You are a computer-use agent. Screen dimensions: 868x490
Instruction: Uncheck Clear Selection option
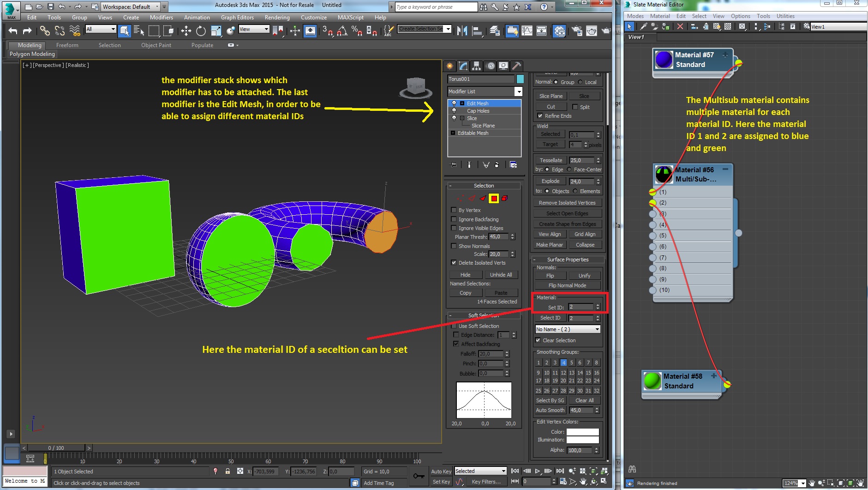538,340
